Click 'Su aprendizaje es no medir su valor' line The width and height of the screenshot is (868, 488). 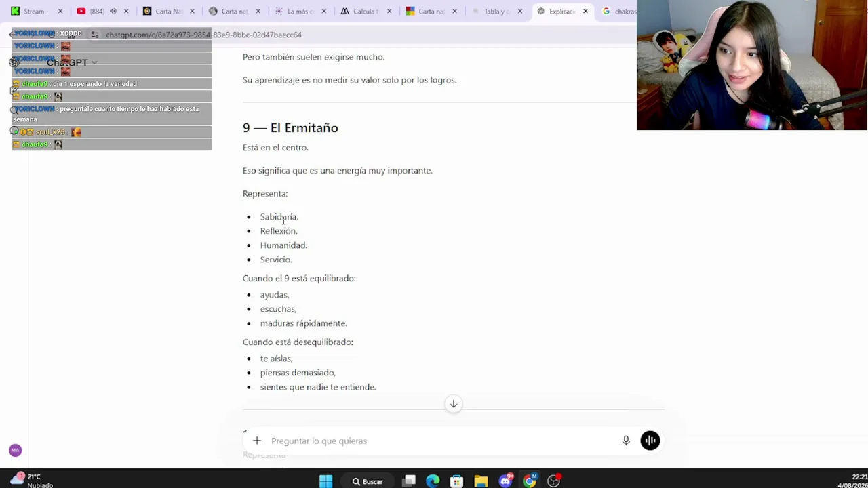pyautogui.click(x=349, y=79)
